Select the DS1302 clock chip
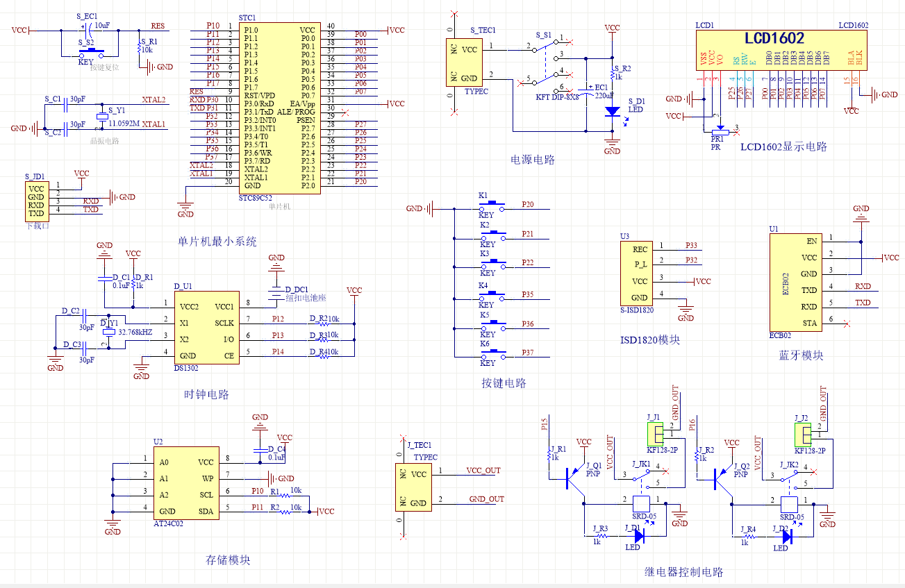 (x=206, y=327)
